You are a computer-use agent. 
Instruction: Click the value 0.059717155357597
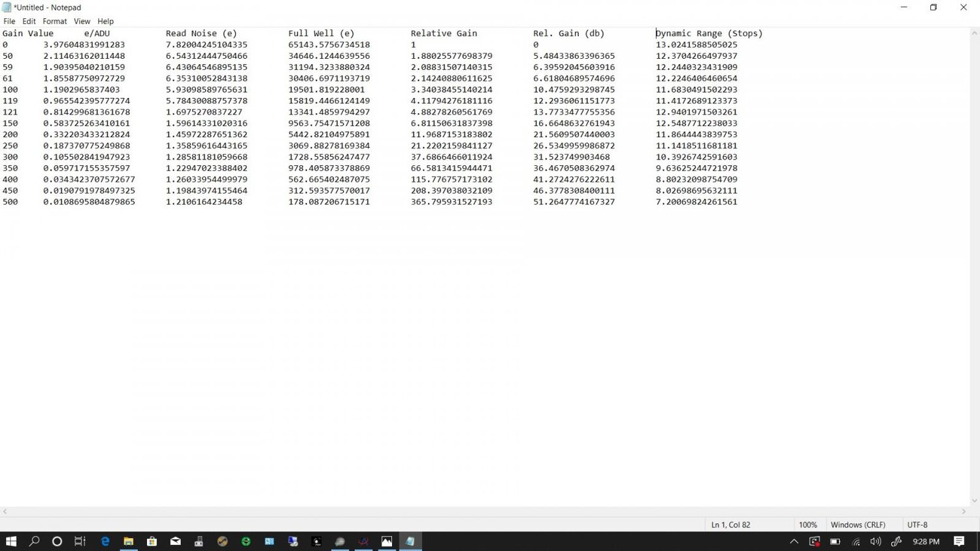pyautogui.click(x=87, y=168)
